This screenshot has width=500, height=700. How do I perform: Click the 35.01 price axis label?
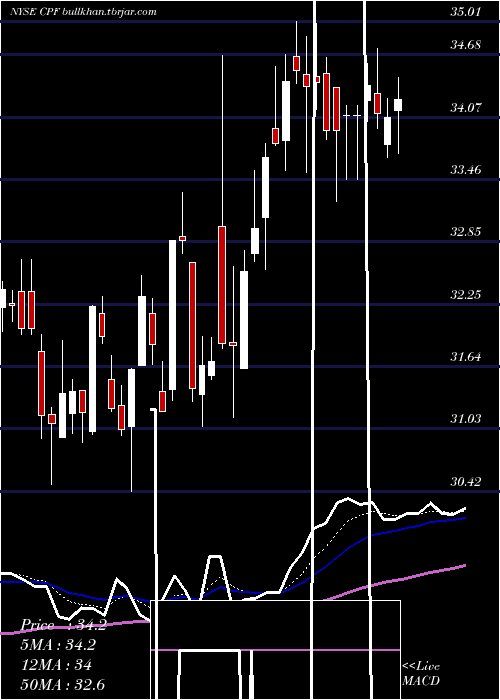pos(466,12)
